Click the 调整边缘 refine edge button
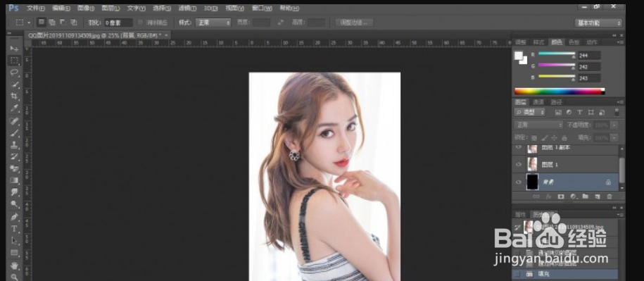The height and width of the screenshot is (281, 644). click(x=354, y=23)
